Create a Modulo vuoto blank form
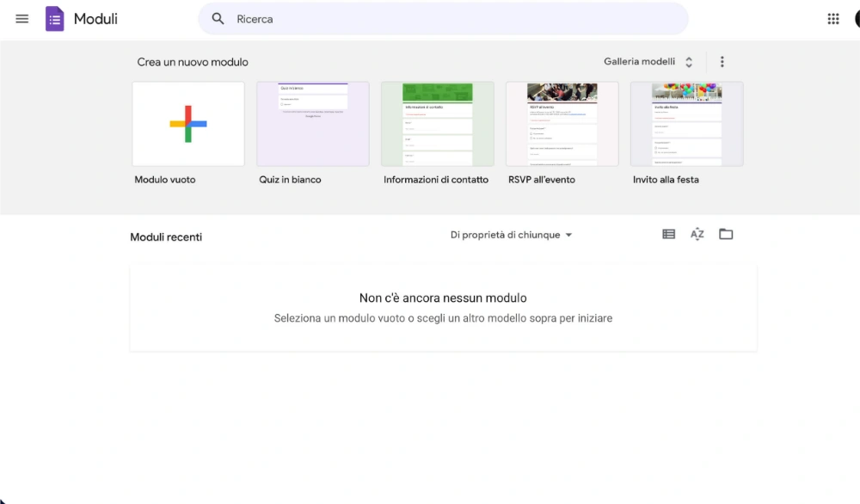Screen dimensions: 860x504 pyautogui.click(x=188, y=124)
